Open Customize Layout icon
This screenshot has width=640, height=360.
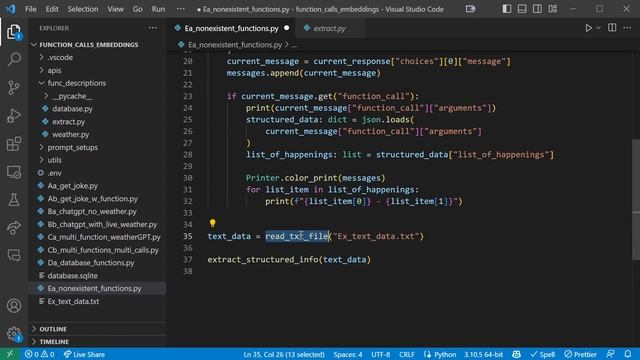pyautogui.click(x=553, y=9)
